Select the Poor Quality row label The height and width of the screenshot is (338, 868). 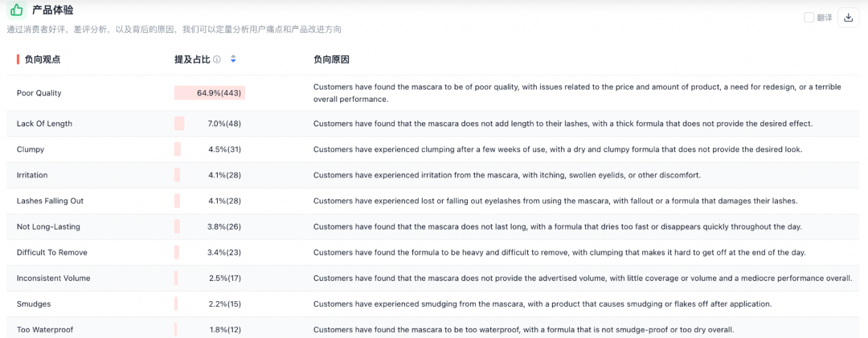[39, 93]
